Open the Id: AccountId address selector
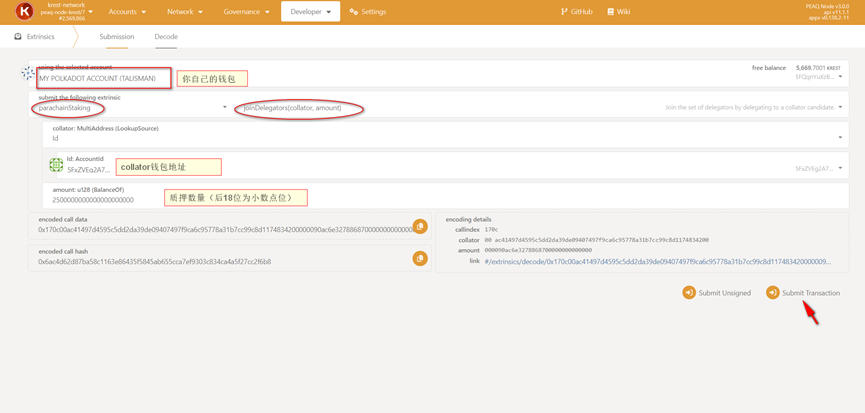The image size is (865, 413). point(452,164)
